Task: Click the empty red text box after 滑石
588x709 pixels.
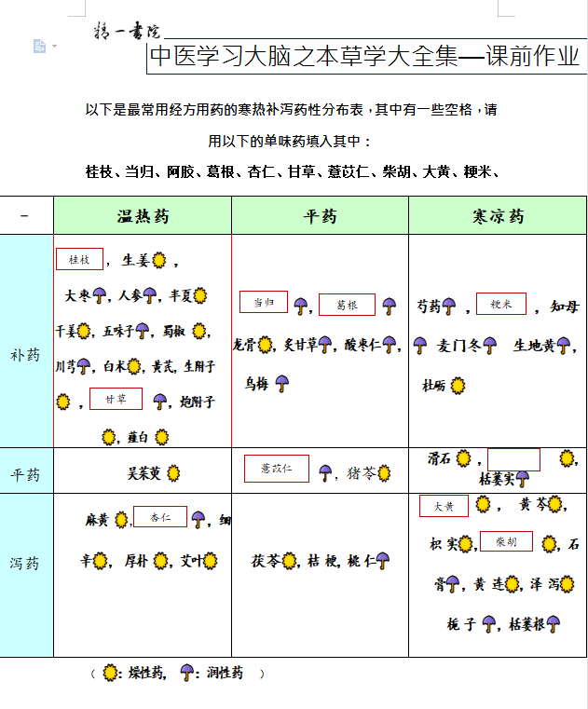Action: pyautogui.click(x=513, y=460)
